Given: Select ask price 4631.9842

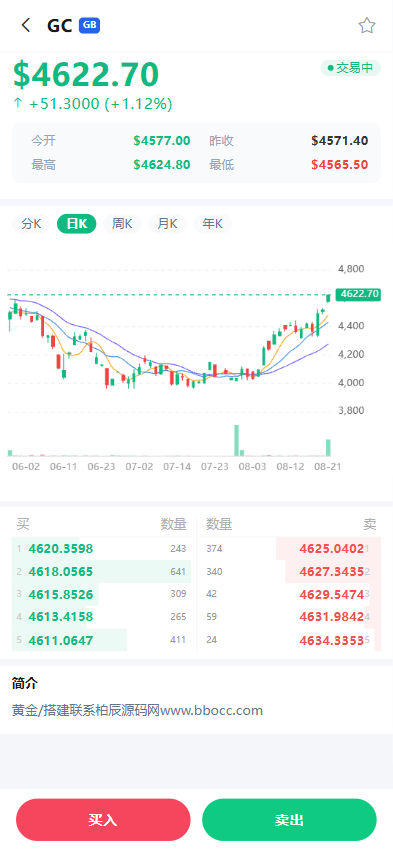Looking at the screenshot, I should (331, 617).
